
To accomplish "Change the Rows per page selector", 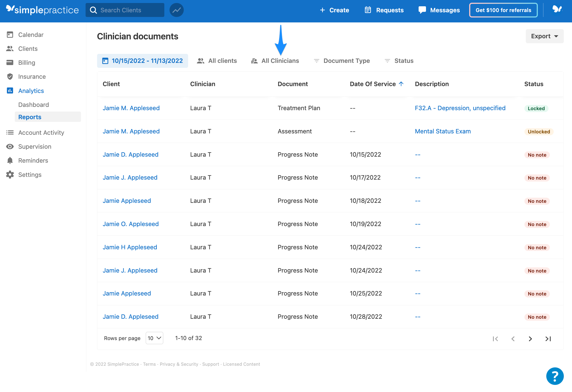I will pyautogui.click(x=154, y=338).
